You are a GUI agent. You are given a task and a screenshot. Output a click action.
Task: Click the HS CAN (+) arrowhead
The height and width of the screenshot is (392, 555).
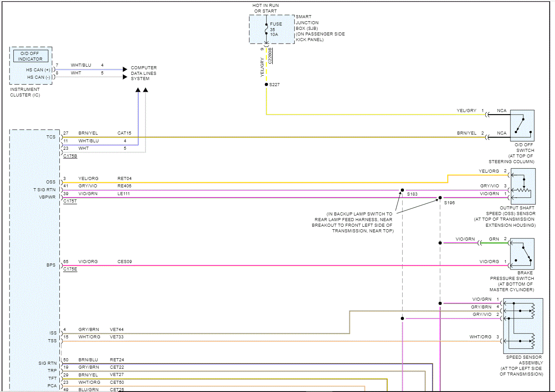pyautogui.click(x=125, y=69)
